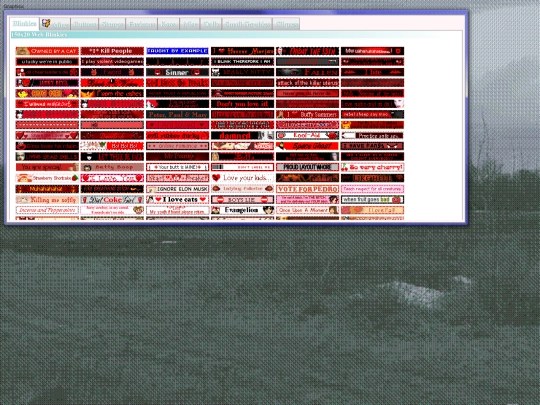Select the 'Your butt is MINE' blinkie
Viewport: 540px width, 405px height.
click(177, 167)
